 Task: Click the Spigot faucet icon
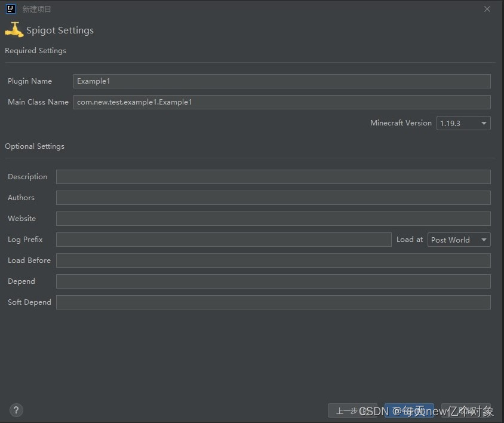click(14, 30)
